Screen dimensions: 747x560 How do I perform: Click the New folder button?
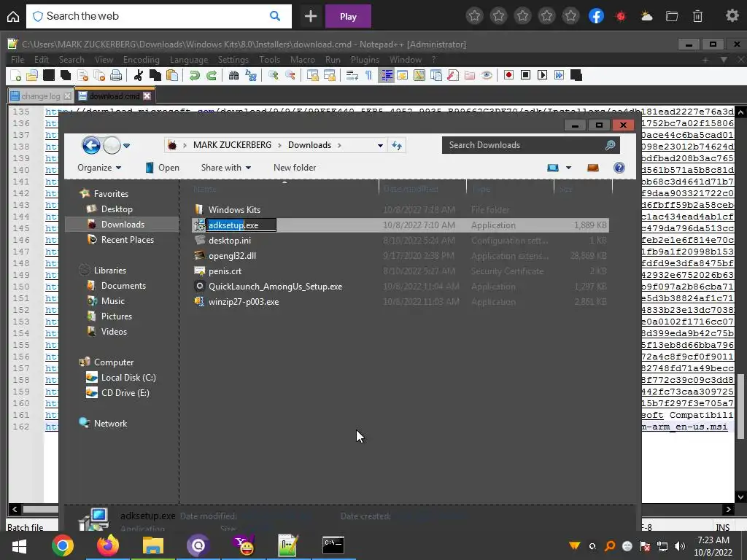[295, 168]
